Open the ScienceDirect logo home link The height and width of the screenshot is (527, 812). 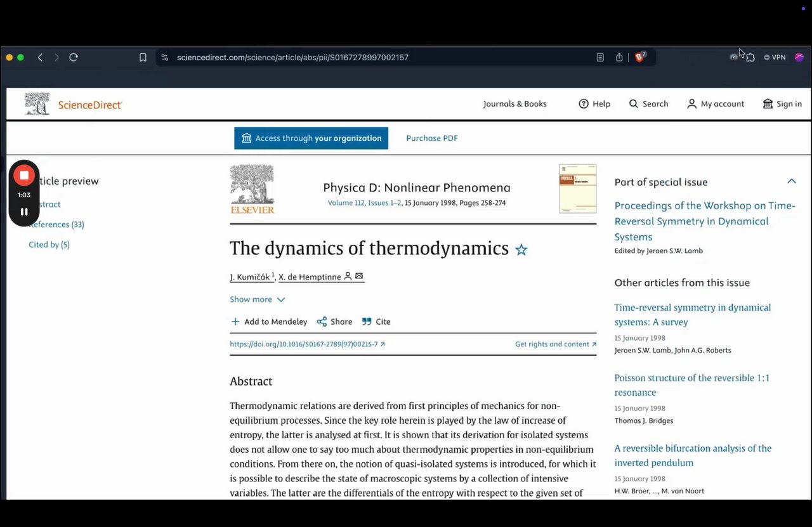[x=90, y=105]
